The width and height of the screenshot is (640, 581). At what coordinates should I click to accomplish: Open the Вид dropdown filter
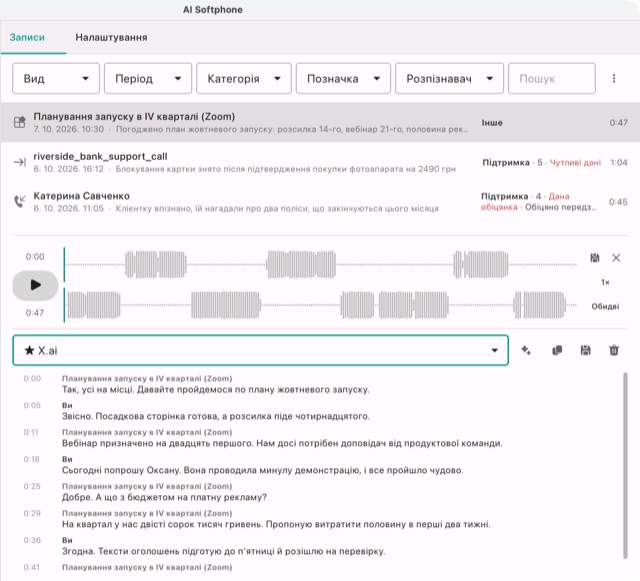coord(56,78)
